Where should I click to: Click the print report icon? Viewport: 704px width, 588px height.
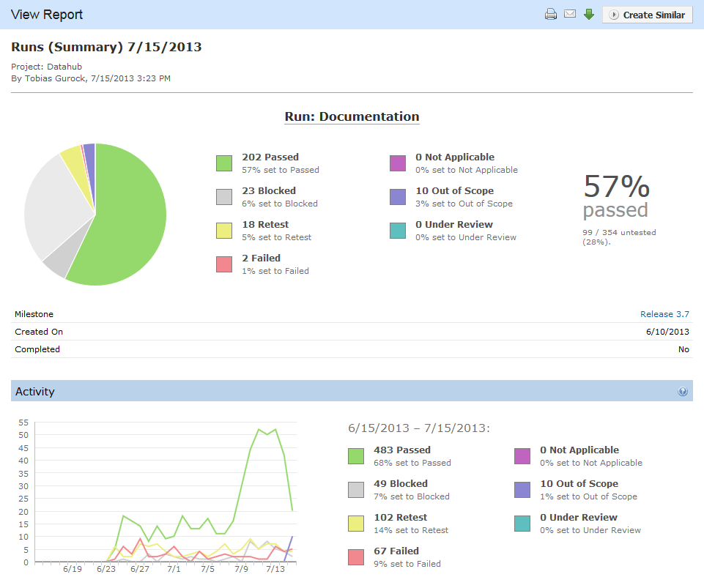click(550, 15)
